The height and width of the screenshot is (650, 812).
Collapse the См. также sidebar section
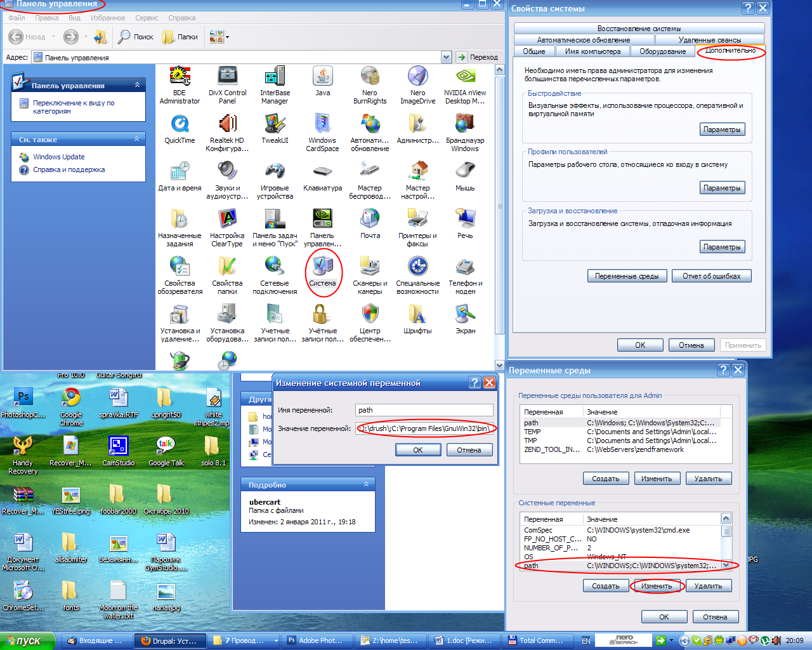137,139
